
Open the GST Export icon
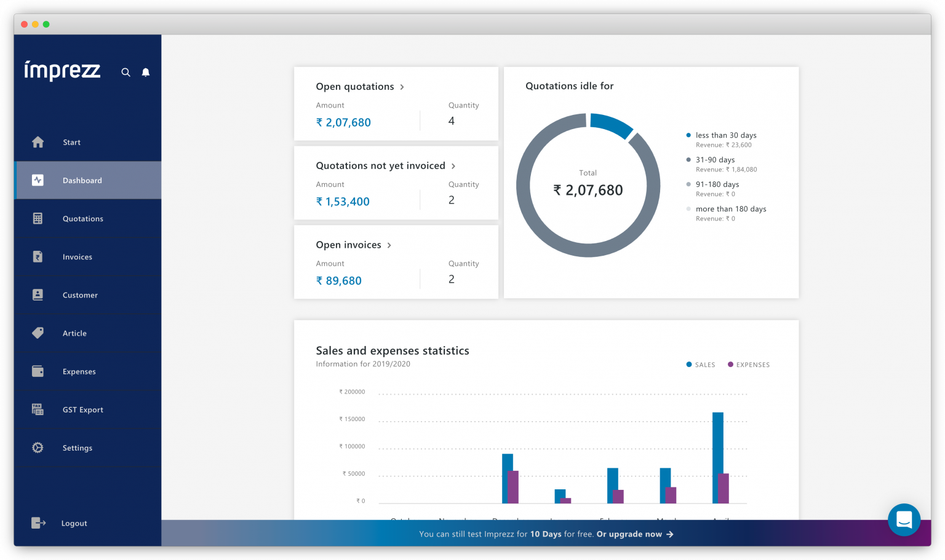point(38,409)
